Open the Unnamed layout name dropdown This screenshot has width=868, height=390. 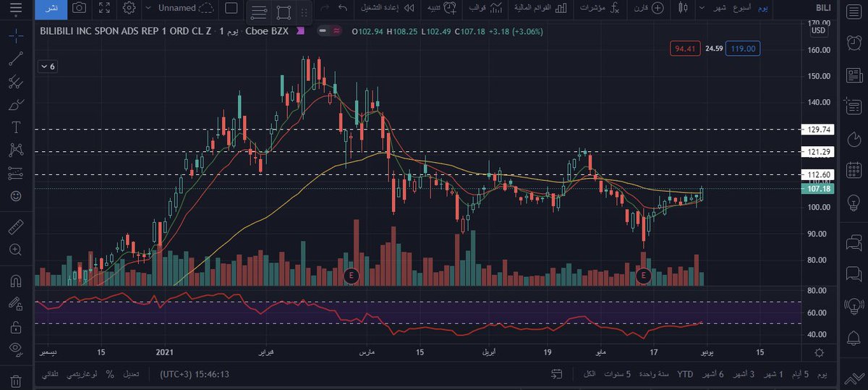coord(185,9)
